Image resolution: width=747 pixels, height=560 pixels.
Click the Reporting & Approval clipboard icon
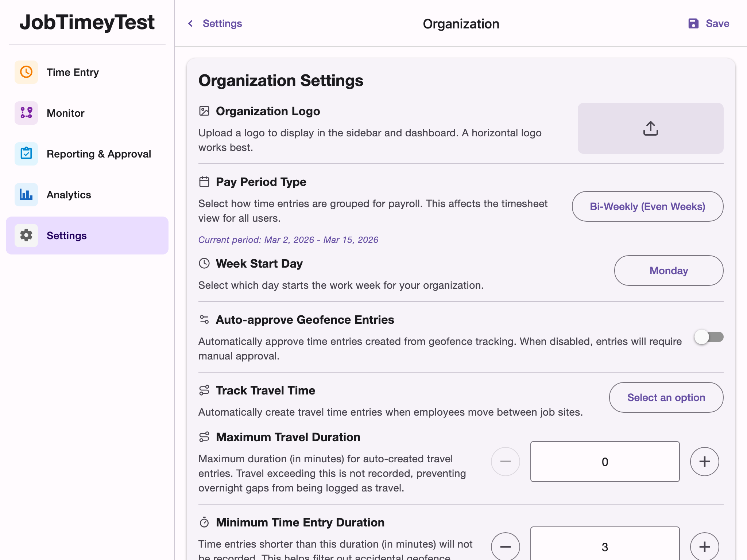[x=26, y=154]
